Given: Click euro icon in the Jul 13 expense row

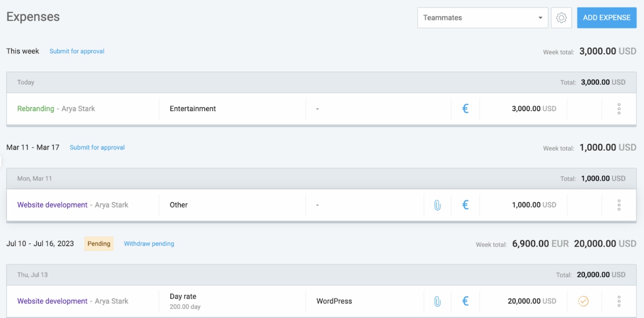Looking at the screenshot, I should [x=465, y=301].
